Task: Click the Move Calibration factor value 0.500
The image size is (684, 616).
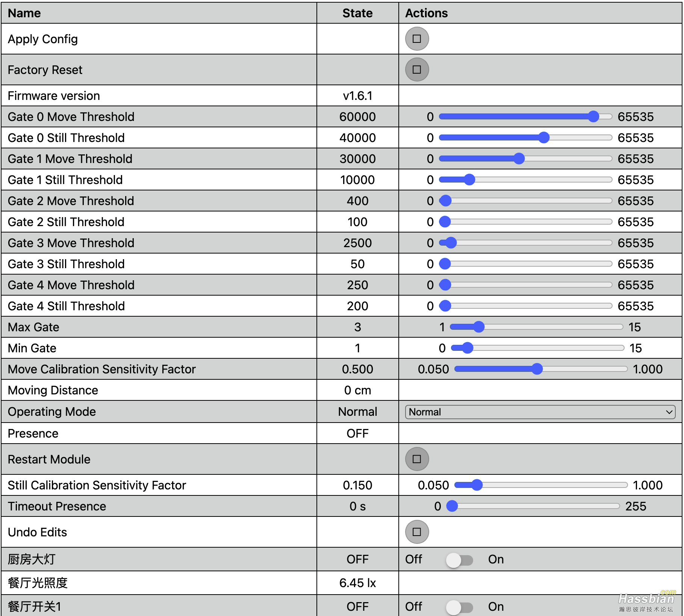Action: tap(357, 369)
